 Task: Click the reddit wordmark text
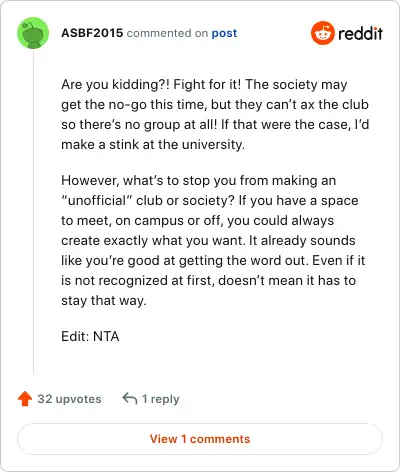coord(360,33)
